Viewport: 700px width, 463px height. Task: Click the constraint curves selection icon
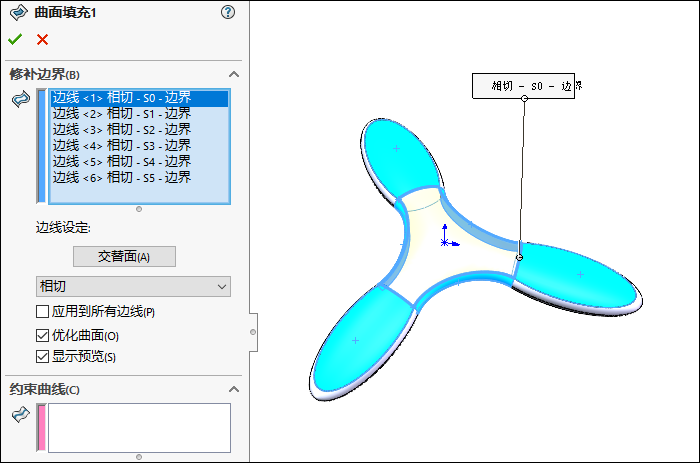click(x=21, y=414)
